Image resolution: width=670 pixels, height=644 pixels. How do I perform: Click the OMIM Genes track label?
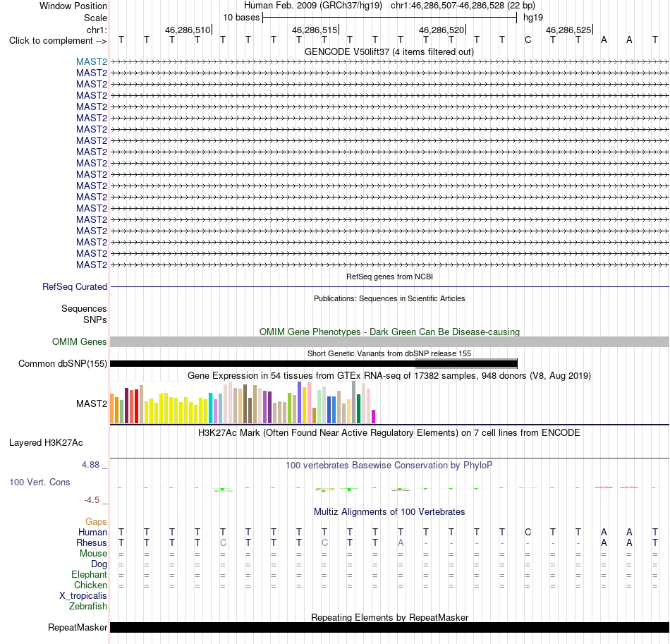pos(80,342)
